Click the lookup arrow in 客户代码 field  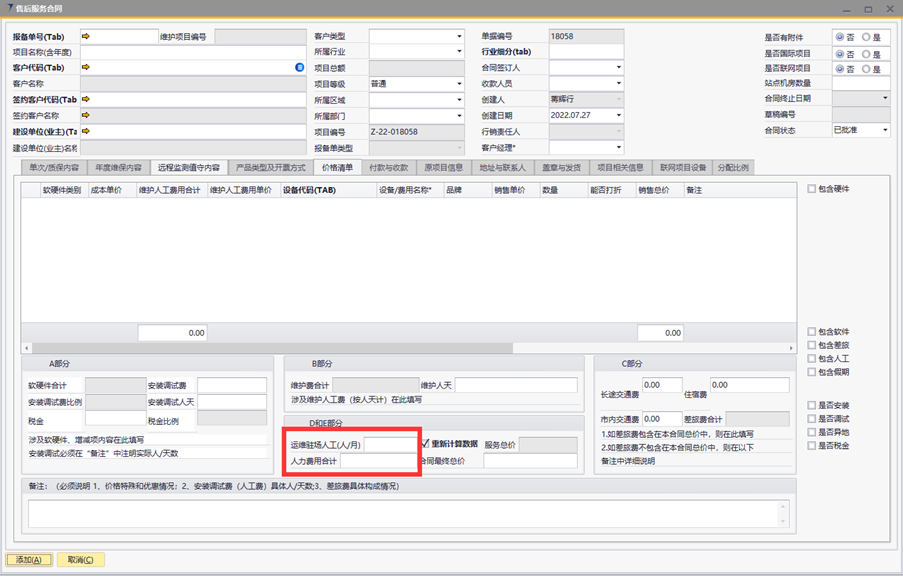point(86,68)
